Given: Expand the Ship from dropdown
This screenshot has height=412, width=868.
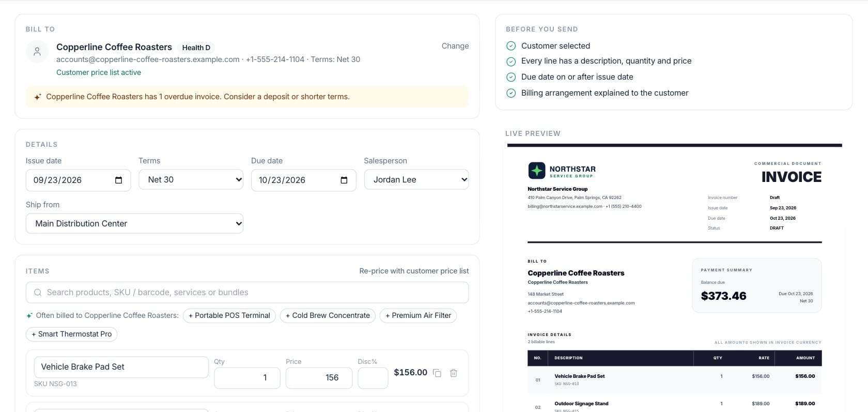Looking at the screenshot, I should click(134, 223).
